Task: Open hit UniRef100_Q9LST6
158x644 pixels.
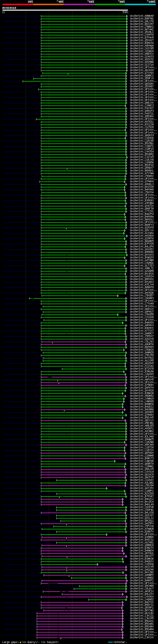Action: tap(142, 21)
